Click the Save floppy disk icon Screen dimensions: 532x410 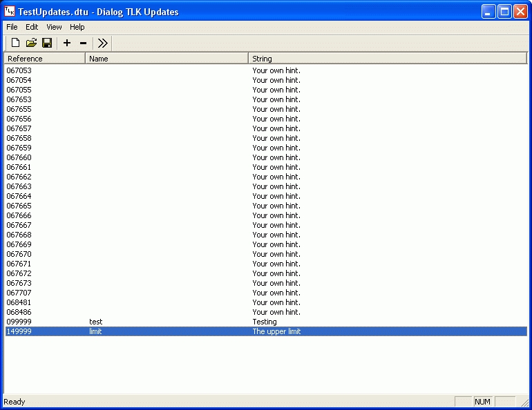point(47,43)
